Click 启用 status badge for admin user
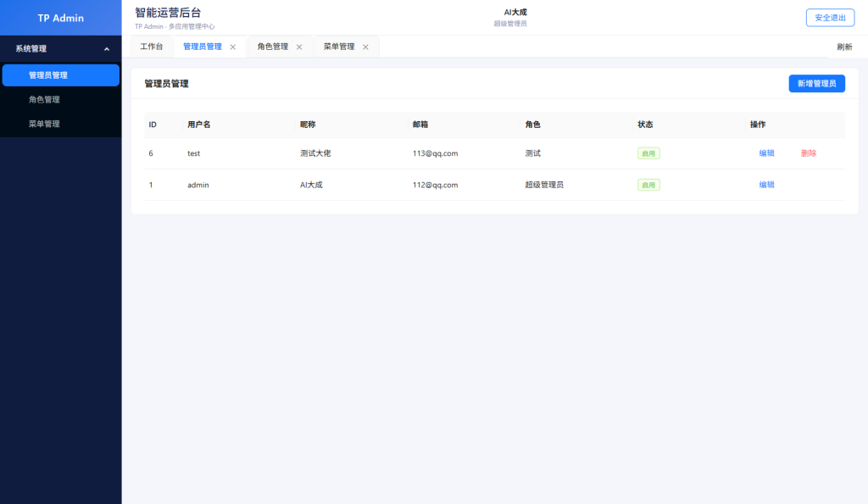 coord(648,185)
